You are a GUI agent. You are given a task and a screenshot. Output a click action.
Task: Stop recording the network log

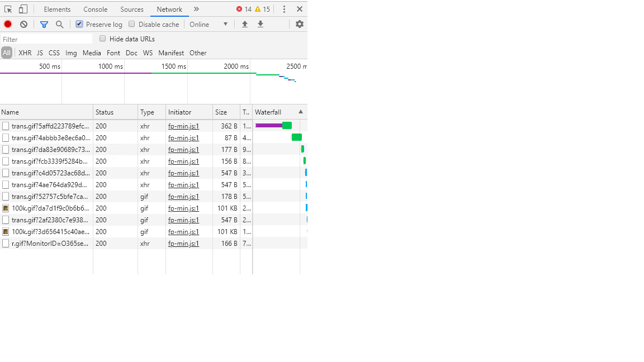[x=8, y=24]
